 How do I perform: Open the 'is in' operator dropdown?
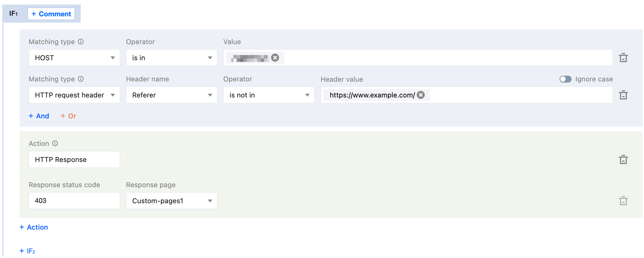click(x=172, y=58)
